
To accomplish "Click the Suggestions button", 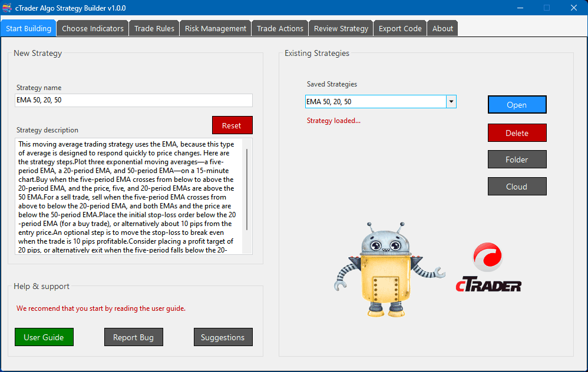I will [223, 337].
